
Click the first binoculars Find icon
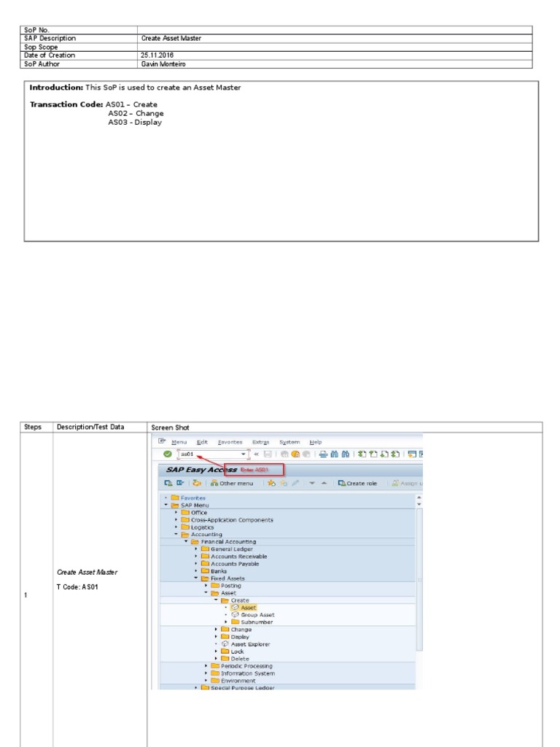pos(334,454)
